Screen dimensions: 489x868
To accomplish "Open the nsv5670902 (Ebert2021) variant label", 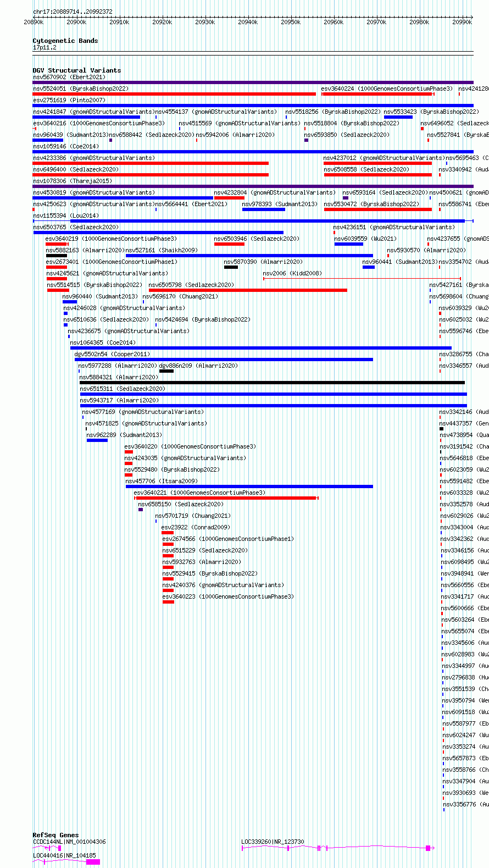I will pyautogui.click(x=69, y=77).
